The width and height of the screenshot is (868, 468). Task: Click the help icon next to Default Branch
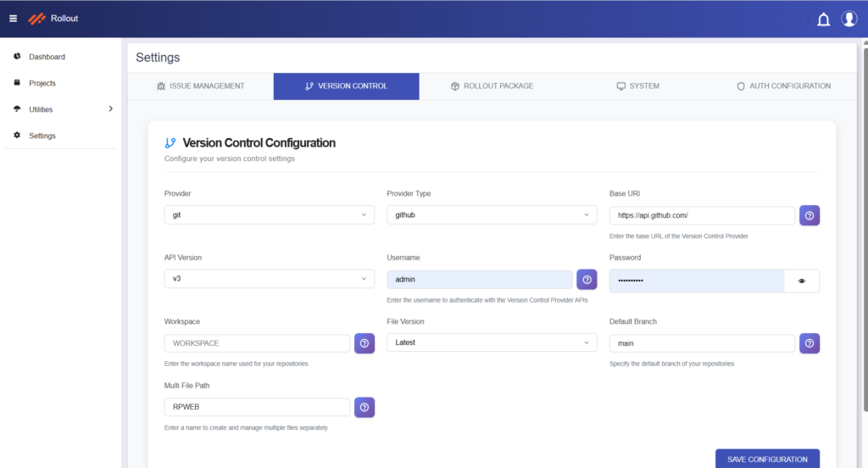coord(810,343)
